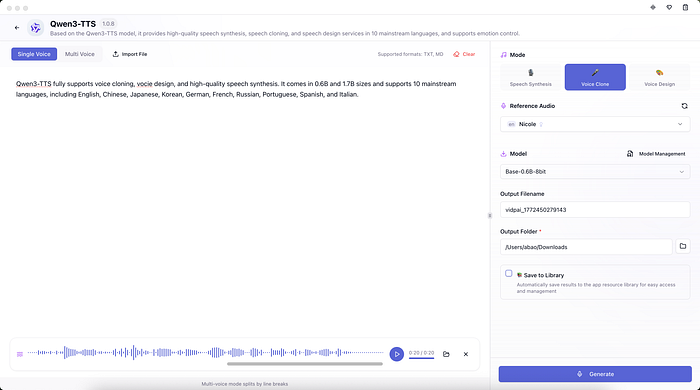
Task: Open the Reference Audio Nicole dropdown
Action: tap(595, 124)
